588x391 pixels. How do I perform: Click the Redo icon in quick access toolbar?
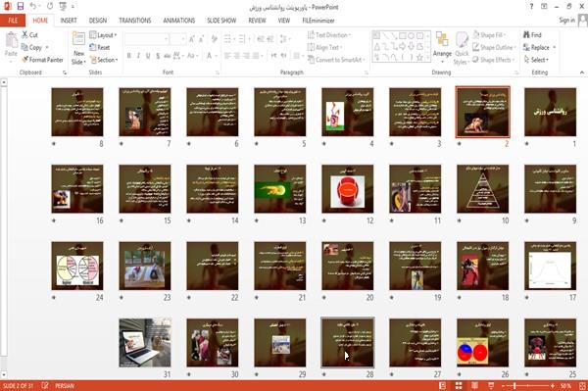(50, 6)
